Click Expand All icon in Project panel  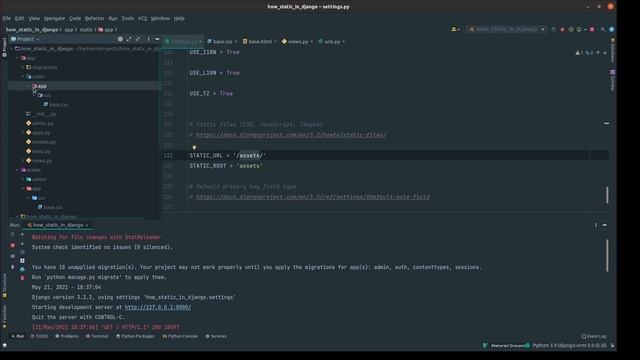click(x=129, y=39)
